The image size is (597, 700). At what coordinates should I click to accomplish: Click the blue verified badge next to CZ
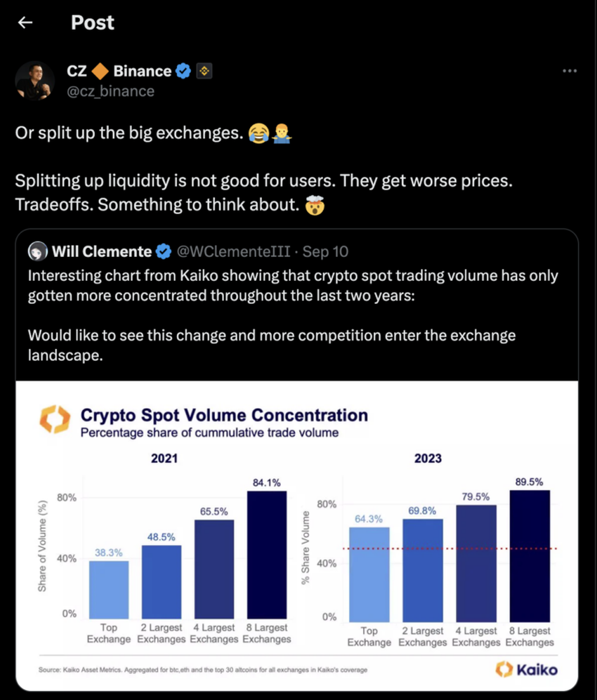[183, 70]
